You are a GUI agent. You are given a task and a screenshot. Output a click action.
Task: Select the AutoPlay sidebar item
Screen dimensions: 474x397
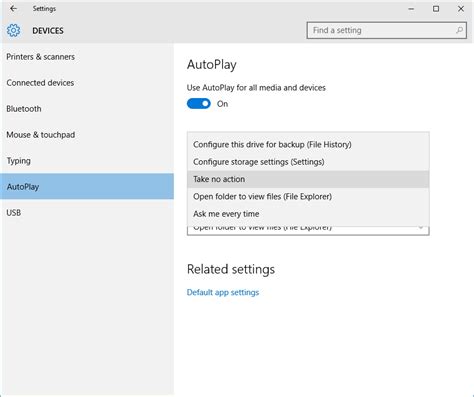pos(87,186)
